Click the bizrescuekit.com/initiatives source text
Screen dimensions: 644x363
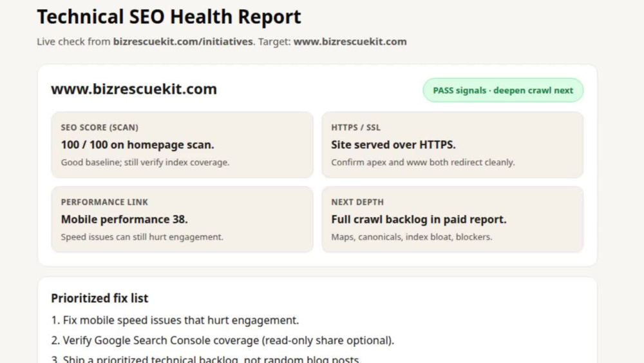click(183, 42)
